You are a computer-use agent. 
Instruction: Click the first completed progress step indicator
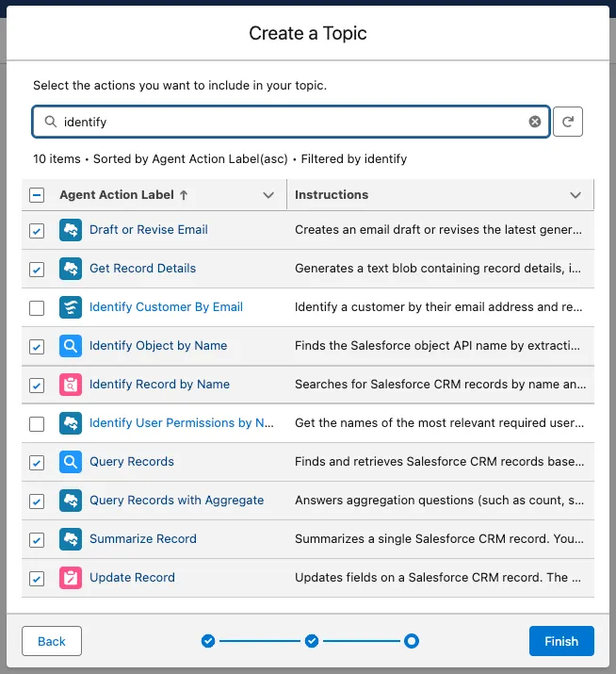pos(208,641)
